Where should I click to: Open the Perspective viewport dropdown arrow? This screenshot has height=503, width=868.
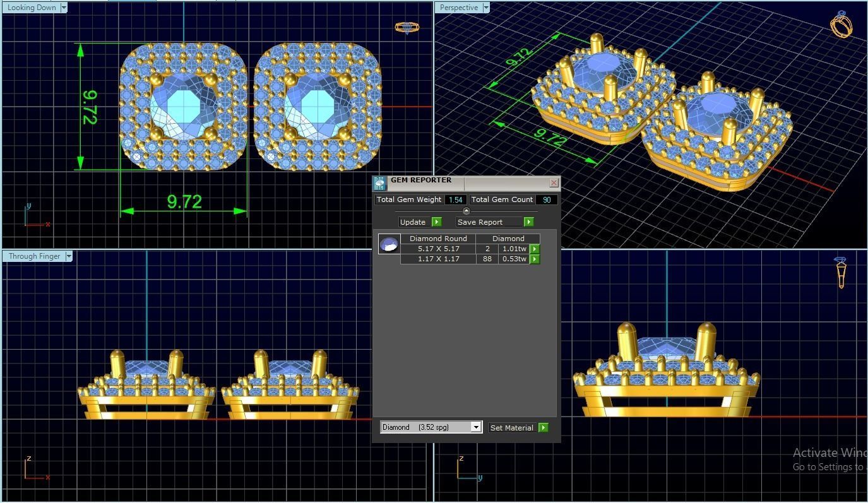pos(486,8)
